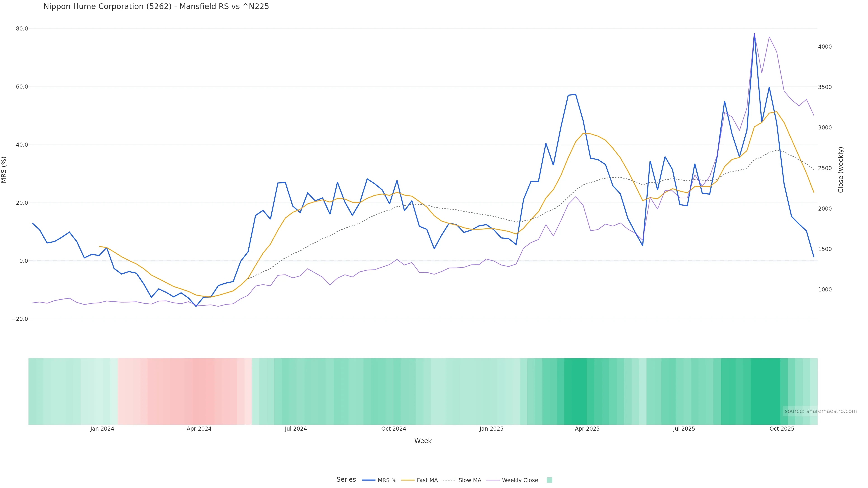This screenshot has height=488, width=868.
Task: Hide the Fast MA series in legend
Action: tap(427, 480)
